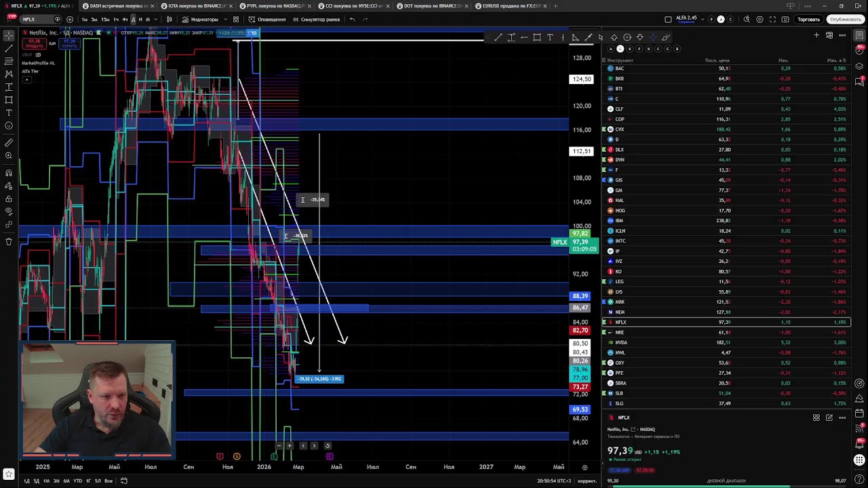The image size is (868, 488).
Task: Toggle the date range calendar button
Action: 124,481
